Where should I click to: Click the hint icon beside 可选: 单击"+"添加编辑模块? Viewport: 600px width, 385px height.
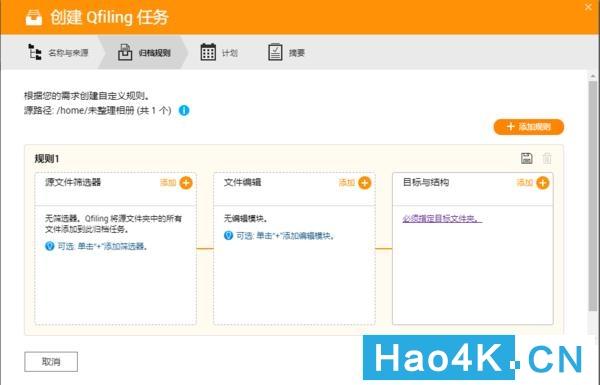pos(228,235)
